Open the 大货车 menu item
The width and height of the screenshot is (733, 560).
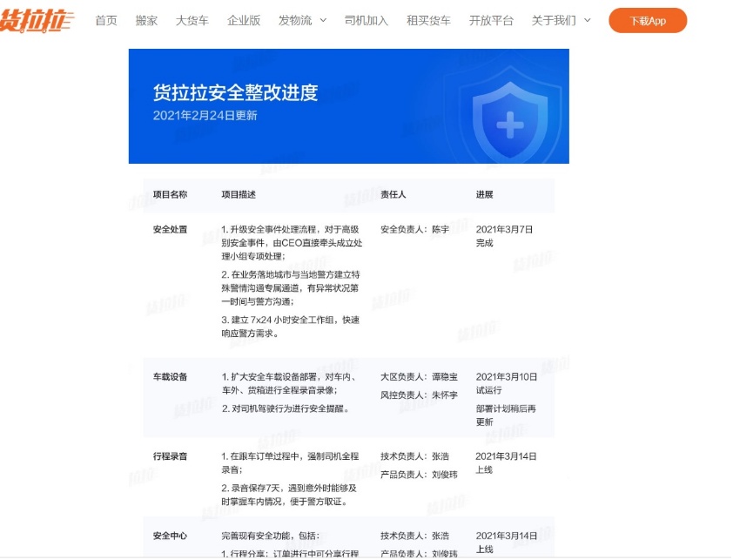pos(192,20)
